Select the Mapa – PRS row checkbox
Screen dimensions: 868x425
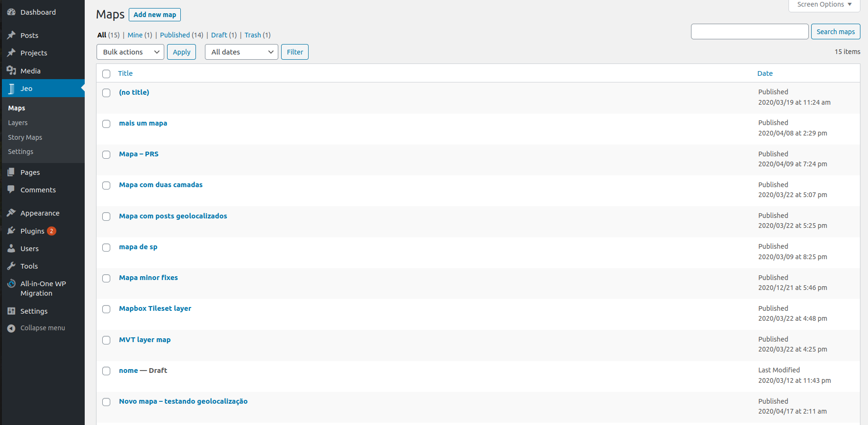tap(106, 154)
